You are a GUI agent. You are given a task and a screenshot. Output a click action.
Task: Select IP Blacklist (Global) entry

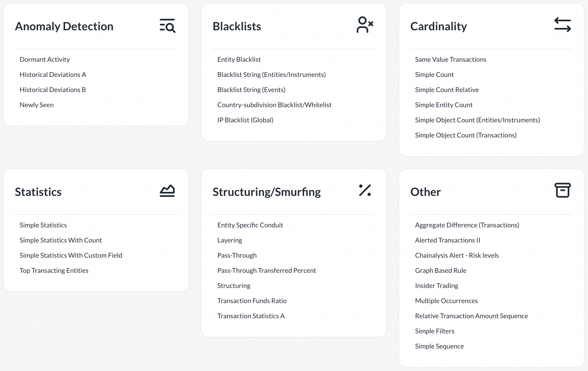pyautogui.click(x=245, y=120)
